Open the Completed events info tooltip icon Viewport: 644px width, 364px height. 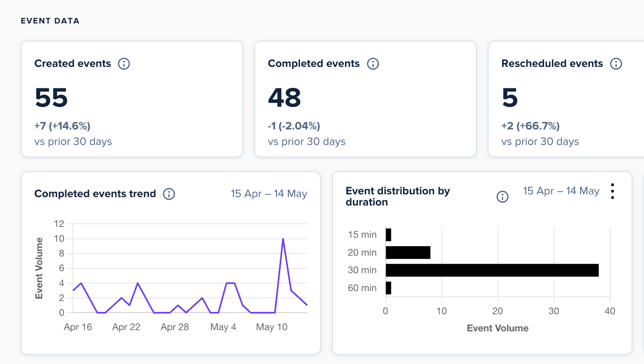tap(373, 64)
